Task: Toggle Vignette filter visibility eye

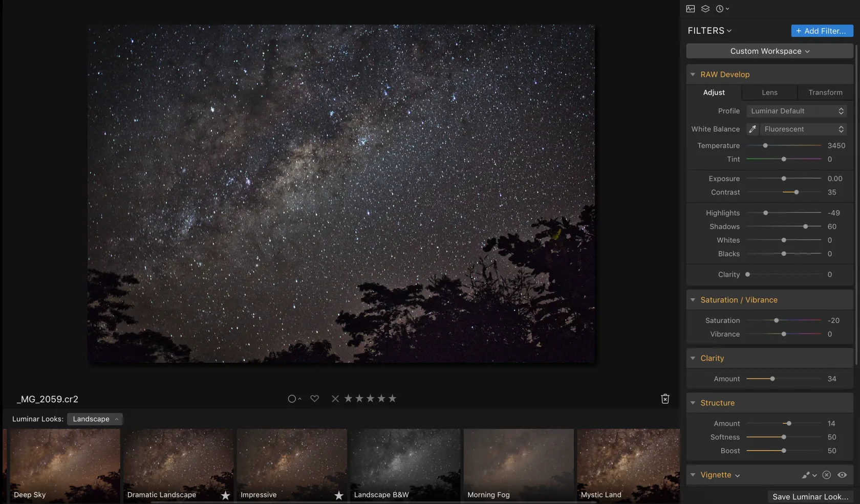Action: point(842,475)
